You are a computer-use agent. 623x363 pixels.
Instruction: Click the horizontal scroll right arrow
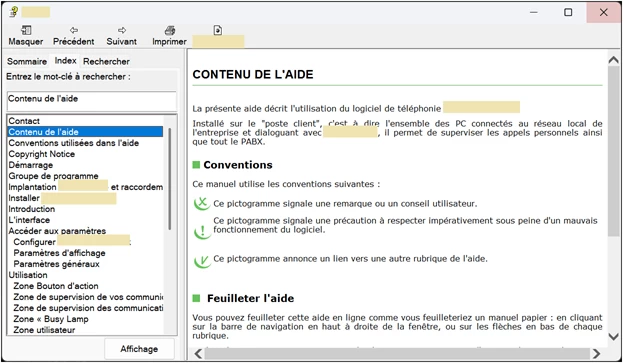pos(596,353)
